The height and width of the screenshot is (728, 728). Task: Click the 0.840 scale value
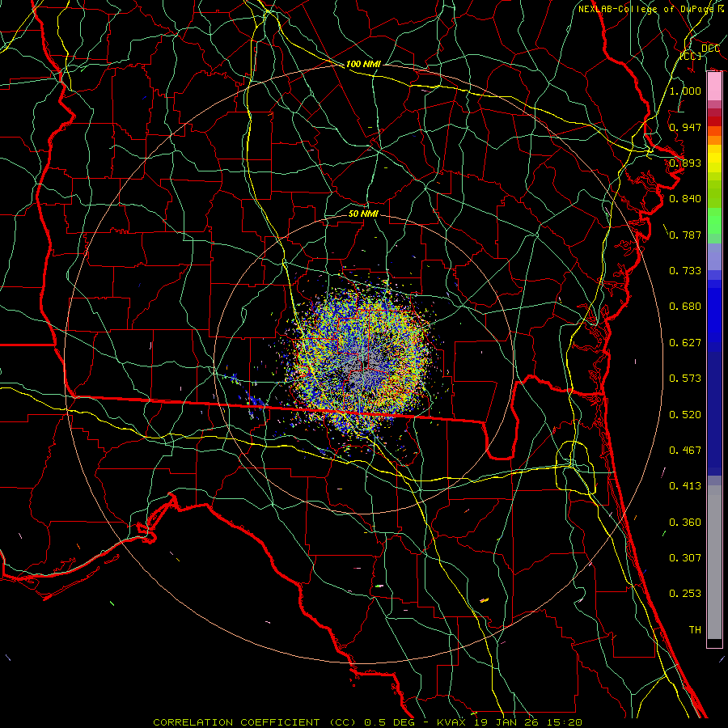click(685, 199)
